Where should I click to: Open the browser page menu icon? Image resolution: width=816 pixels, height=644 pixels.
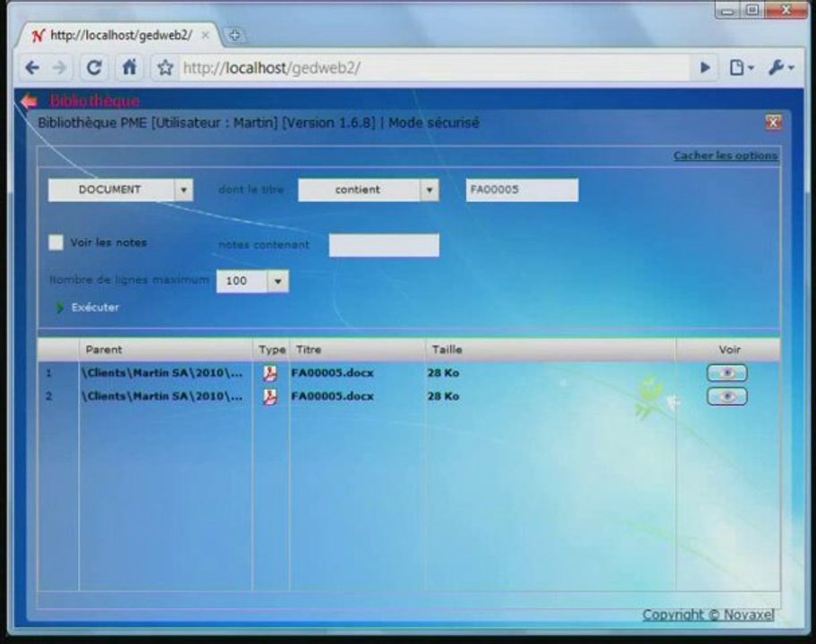tap(741, 68)
